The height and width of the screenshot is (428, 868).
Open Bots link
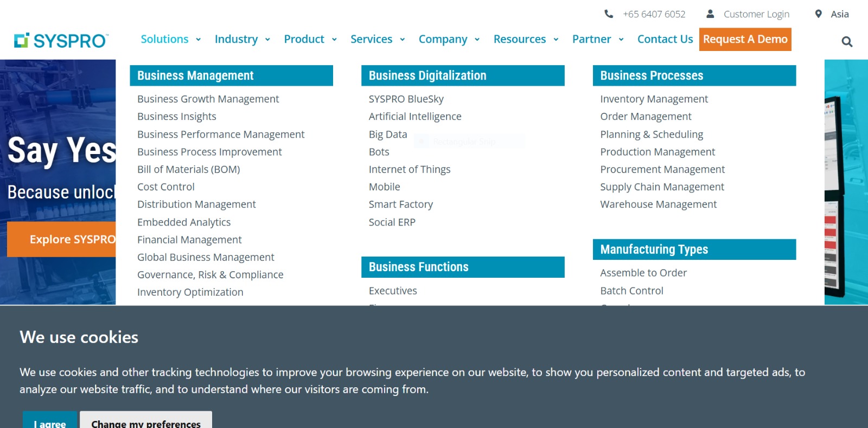click(x=379, y=151)
